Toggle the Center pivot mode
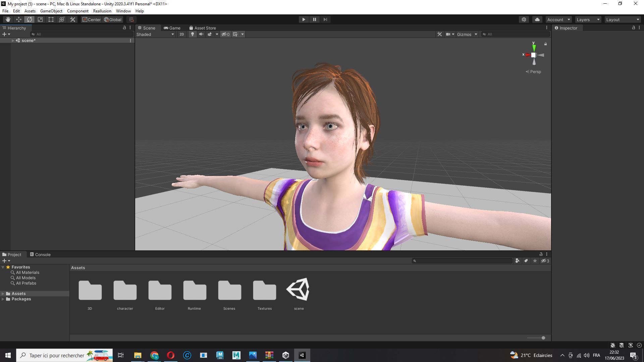This screenshot has width=644, height=362. click(x=91, y=19)
